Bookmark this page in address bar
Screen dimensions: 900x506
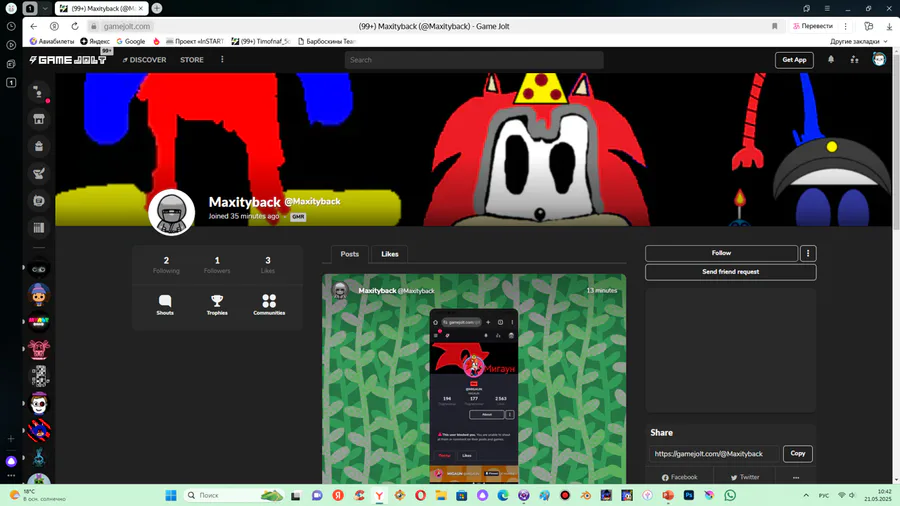(x=774, y=26)
